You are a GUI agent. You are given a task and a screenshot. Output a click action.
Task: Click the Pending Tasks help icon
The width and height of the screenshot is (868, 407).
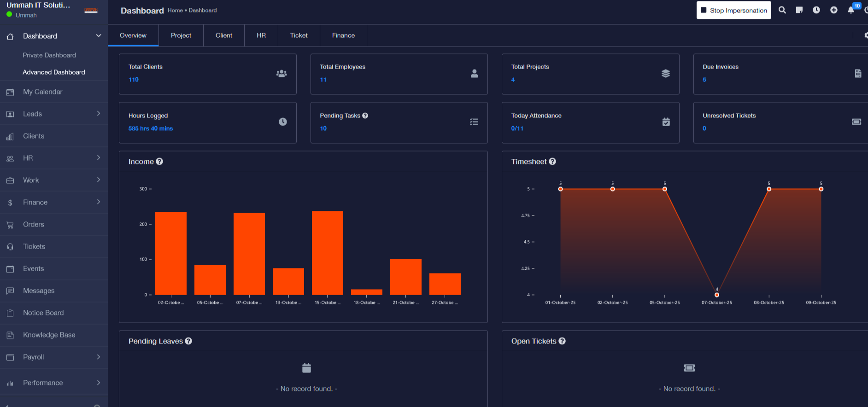(x=365, y=116)
